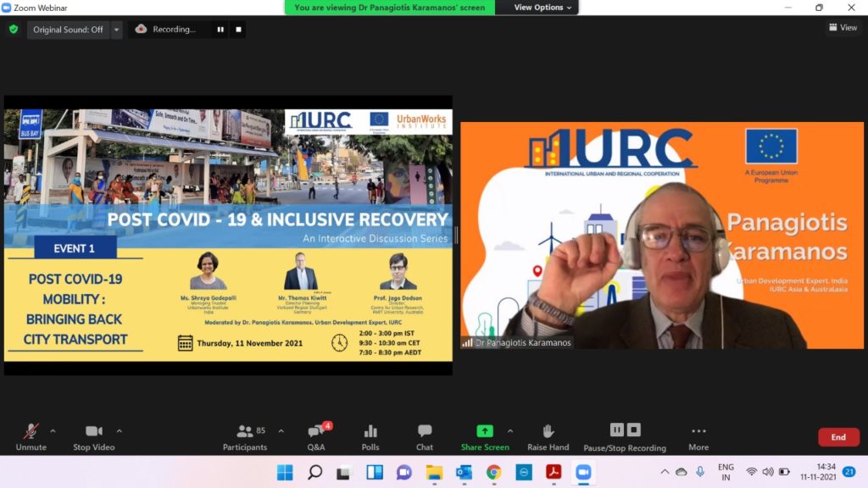Open the View layout menu
Image resolution: width=868 pixels, height=488 pixels.
pyautogui.click(x=843, y=28)
